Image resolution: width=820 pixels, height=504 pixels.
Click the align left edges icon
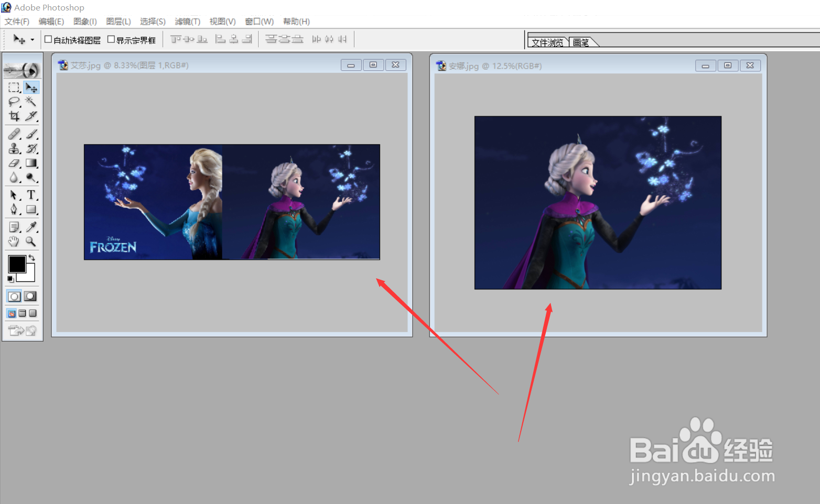pos(221,39)
